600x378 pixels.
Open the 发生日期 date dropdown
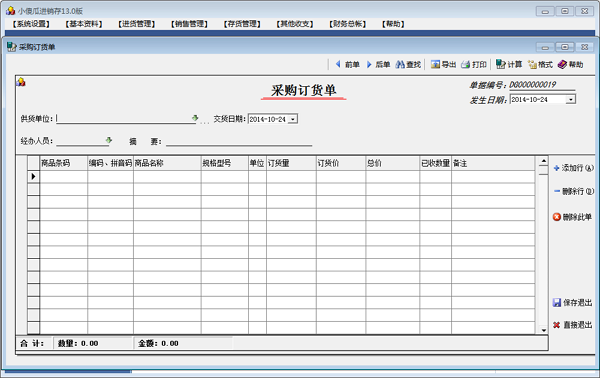click(571, 99)
